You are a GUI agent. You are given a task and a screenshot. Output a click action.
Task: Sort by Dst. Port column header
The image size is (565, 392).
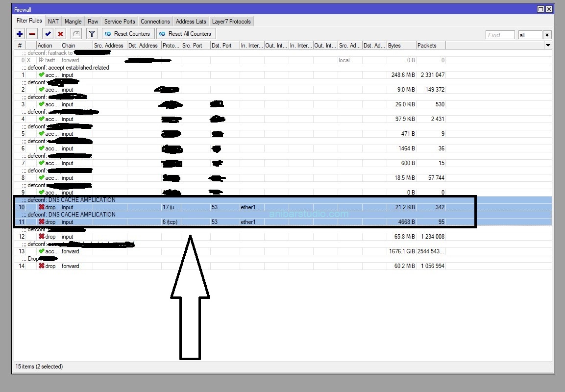(x=225, y=46)
